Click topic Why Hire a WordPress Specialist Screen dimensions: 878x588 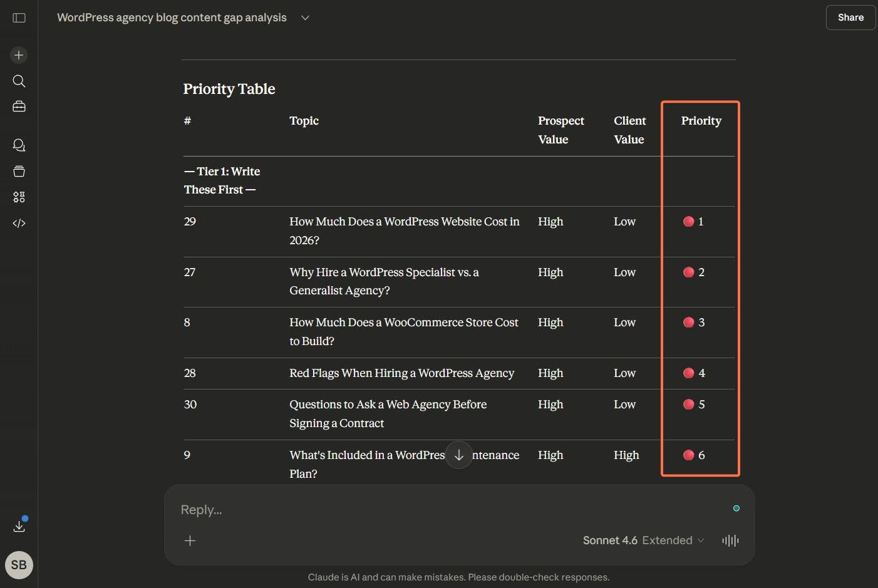click(384, 281)
